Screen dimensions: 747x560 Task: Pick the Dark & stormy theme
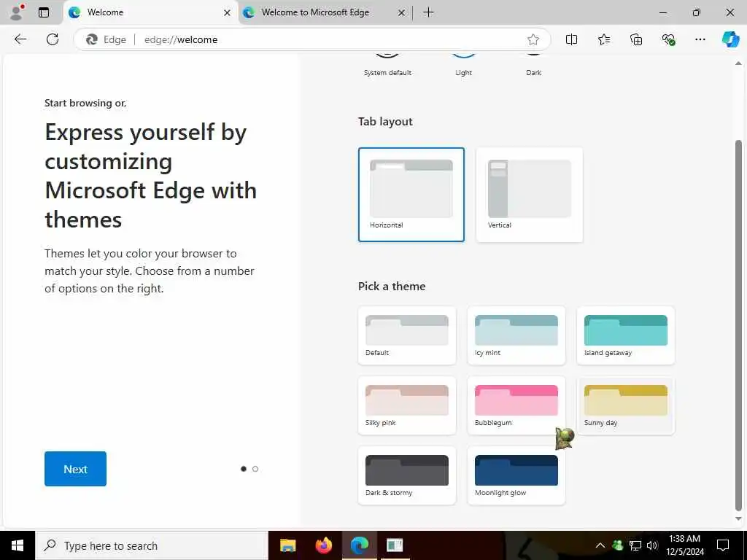tap(407, 475)
